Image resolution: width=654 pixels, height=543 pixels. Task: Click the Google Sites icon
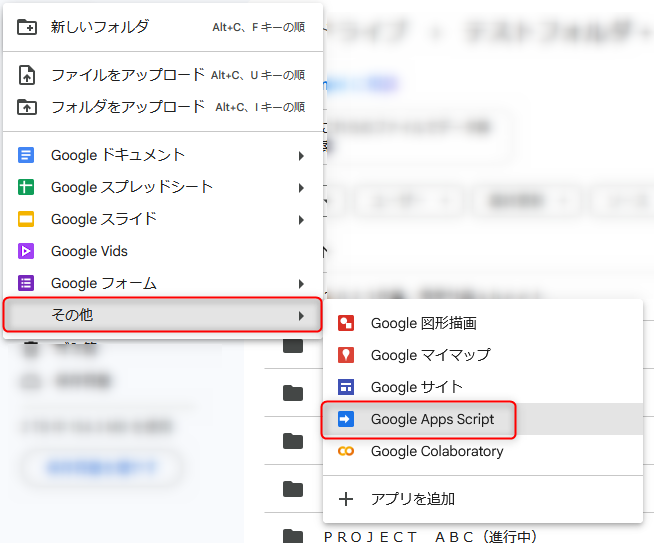(346, 387)
